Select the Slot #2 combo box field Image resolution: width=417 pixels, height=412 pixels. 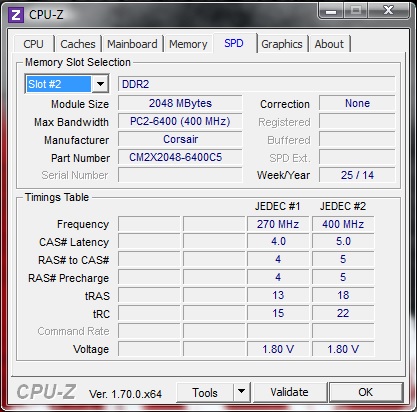[x=67, y=84]
